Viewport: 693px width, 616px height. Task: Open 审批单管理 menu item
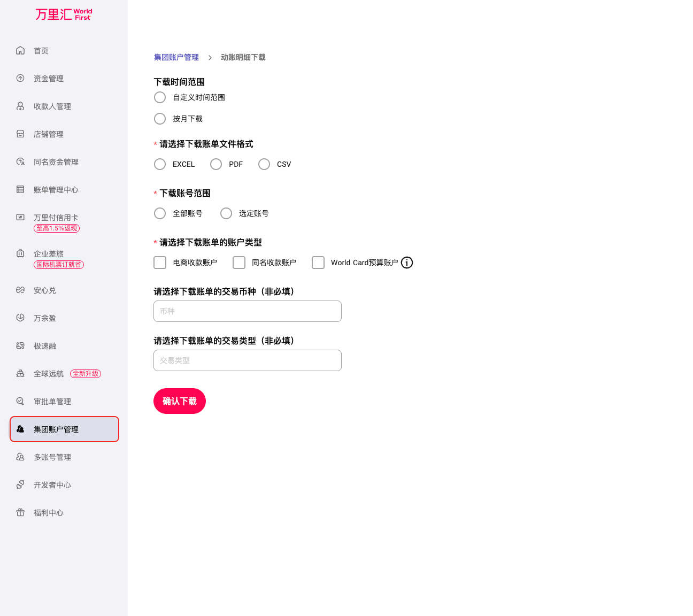tap(52, 402)
